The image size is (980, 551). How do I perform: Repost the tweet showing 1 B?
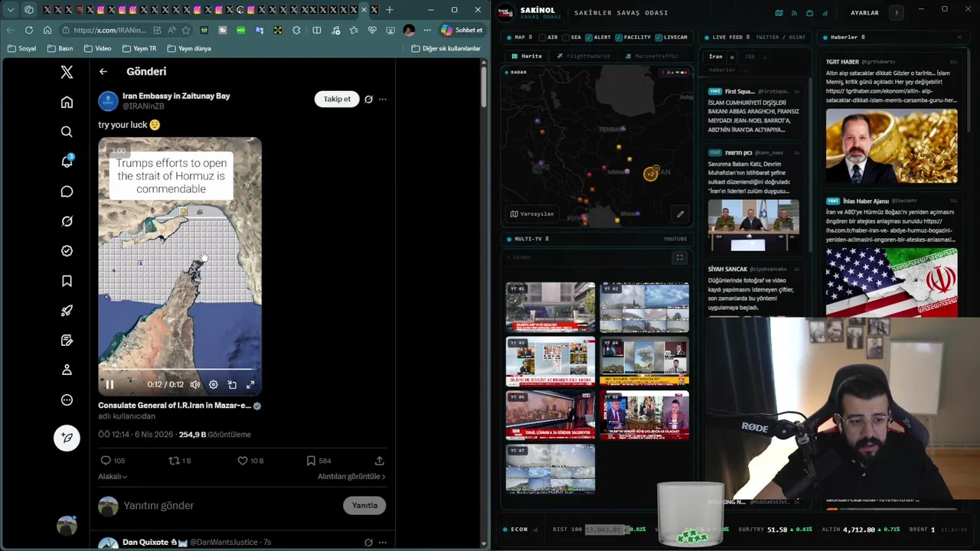[x=180, y=461]
